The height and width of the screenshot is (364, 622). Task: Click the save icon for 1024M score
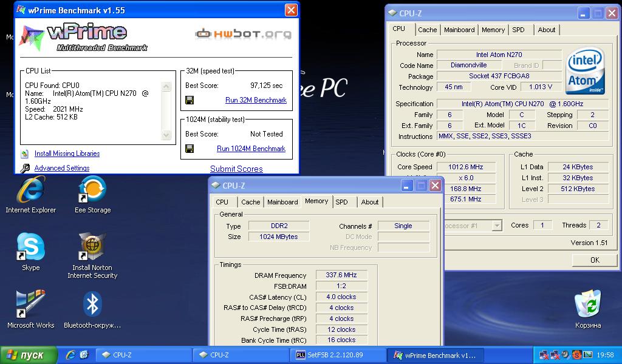point(190,149)
